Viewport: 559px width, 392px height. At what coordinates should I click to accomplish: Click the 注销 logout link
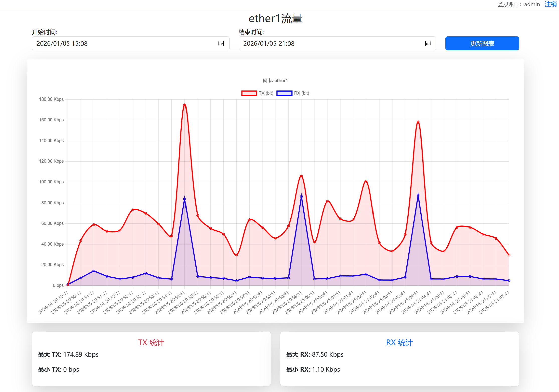550,4
